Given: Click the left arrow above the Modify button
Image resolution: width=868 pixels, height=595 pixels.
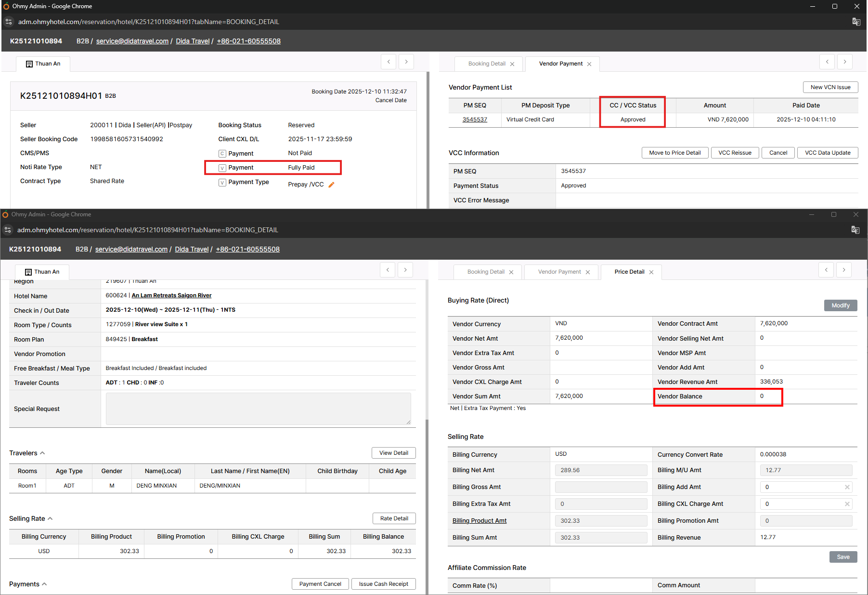Looking at the screenshot, I should point(826,270).
